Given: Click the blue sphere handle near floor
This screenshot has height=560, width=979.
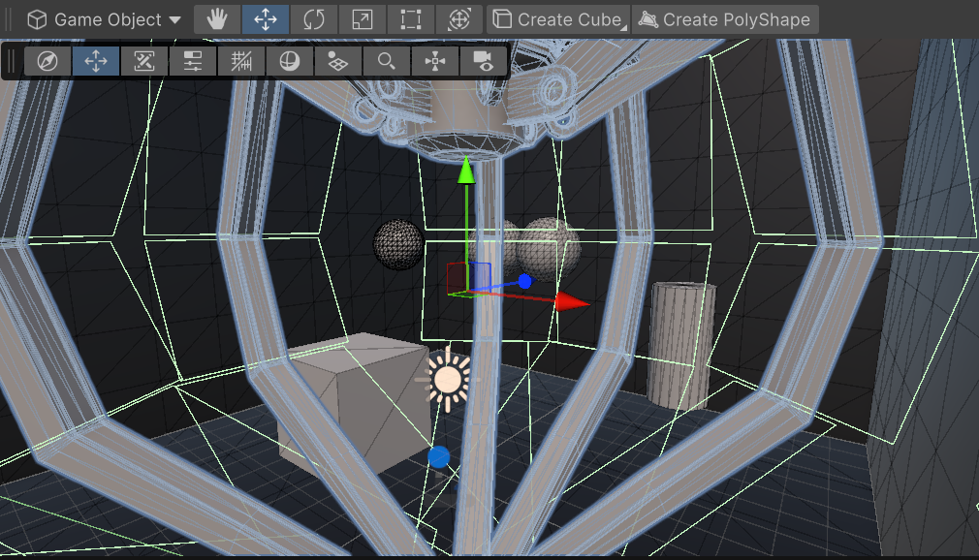Looking at the screenshot, I should click(439, 457).
